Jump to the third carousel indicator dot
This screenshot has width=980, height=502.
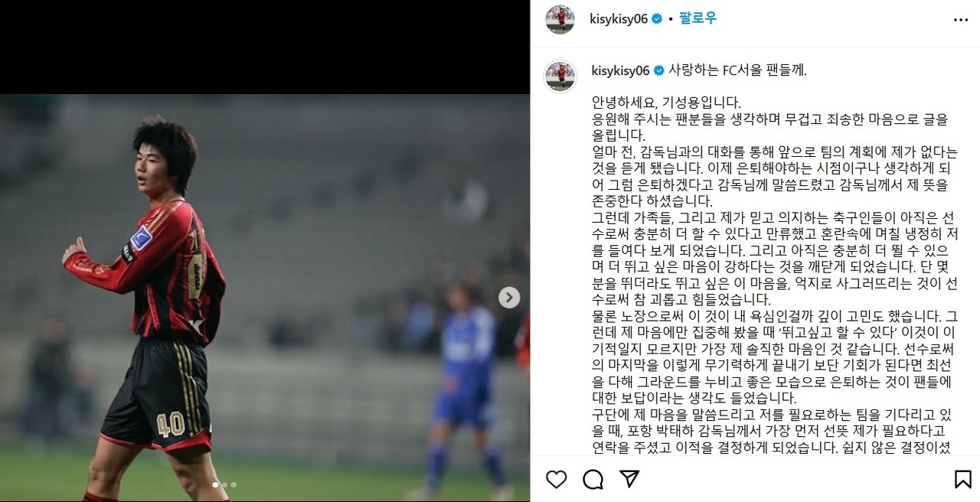[x=234, y=484]
